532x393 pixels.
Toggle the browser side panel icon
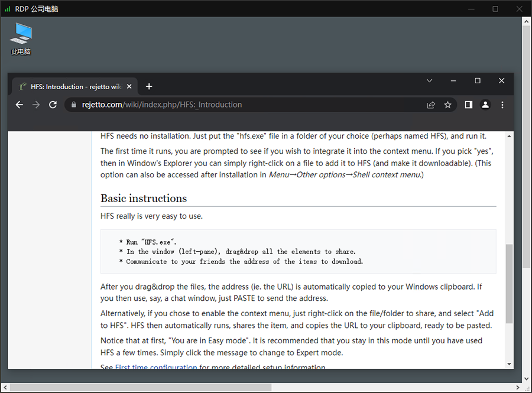pos(469,105)
